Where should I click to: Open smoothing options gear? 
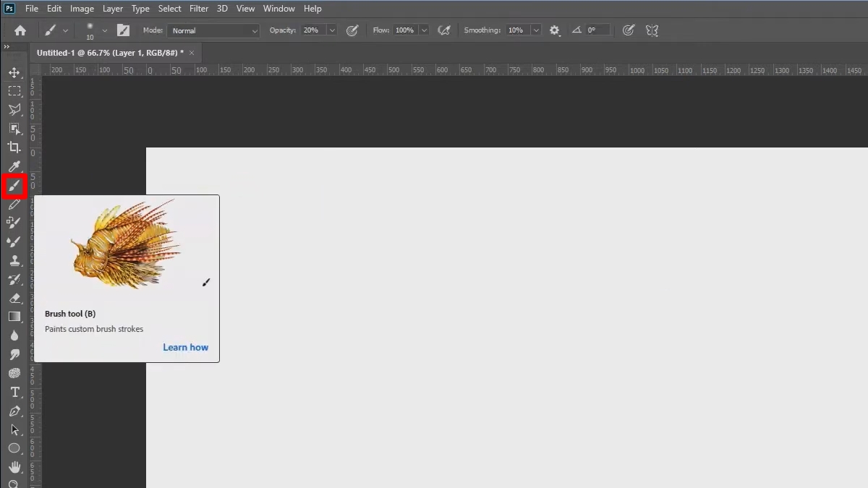pos(555,30)
